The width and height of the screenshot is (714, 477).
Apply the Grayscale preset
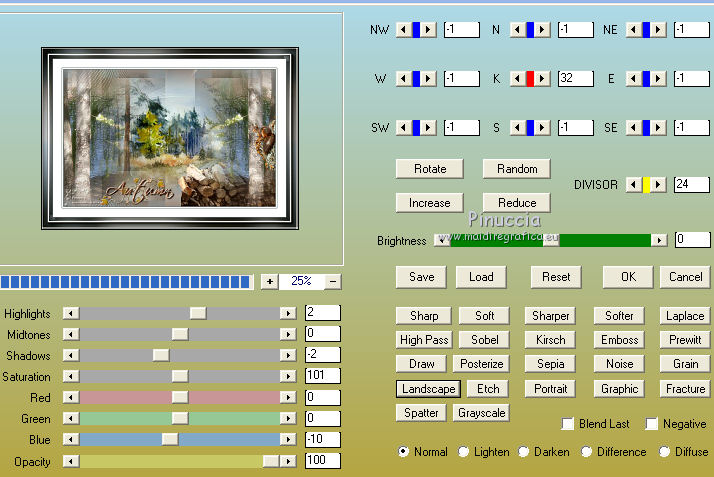click(x=481, y=413)
